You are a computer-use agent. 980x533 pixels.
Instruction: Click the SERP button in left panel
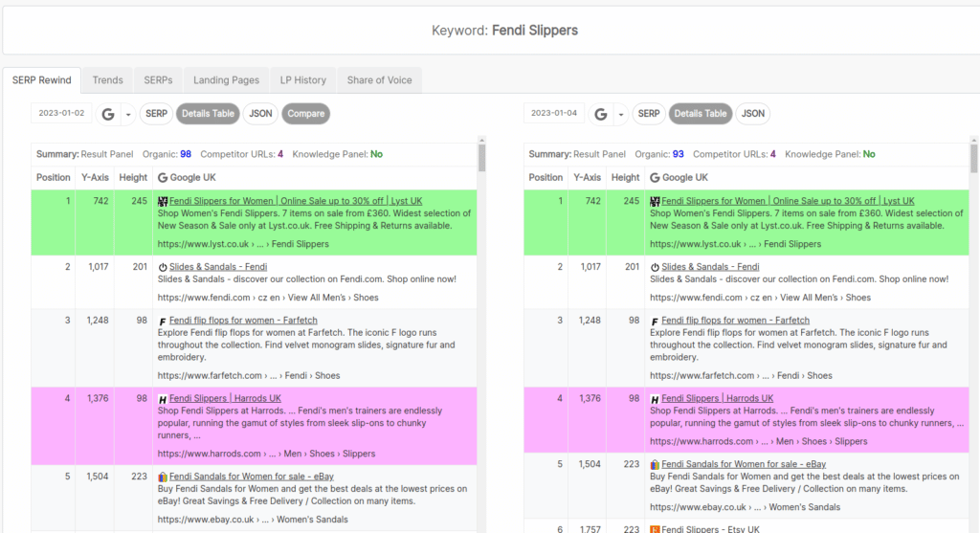coord(156,114)
